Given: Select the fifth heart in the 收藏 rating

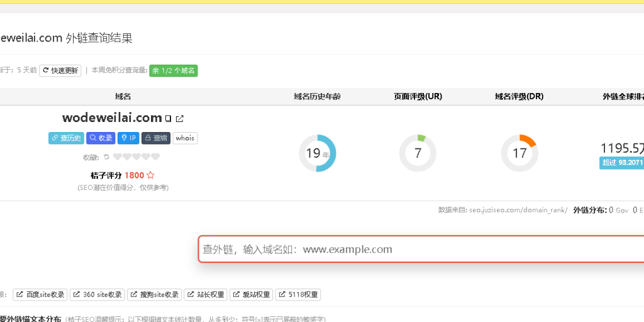Looking at the screenshot, I should (x=155, y=157).
